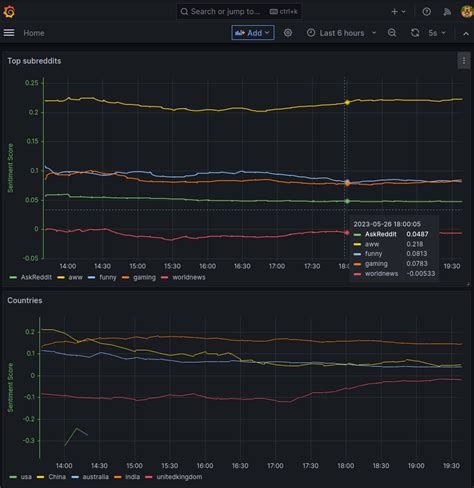The height and width of the screenshot is (488, 474).
Task: Open Top subreddits panel three-dot menu
Action: pyautogui.click(x=464, y=61)
